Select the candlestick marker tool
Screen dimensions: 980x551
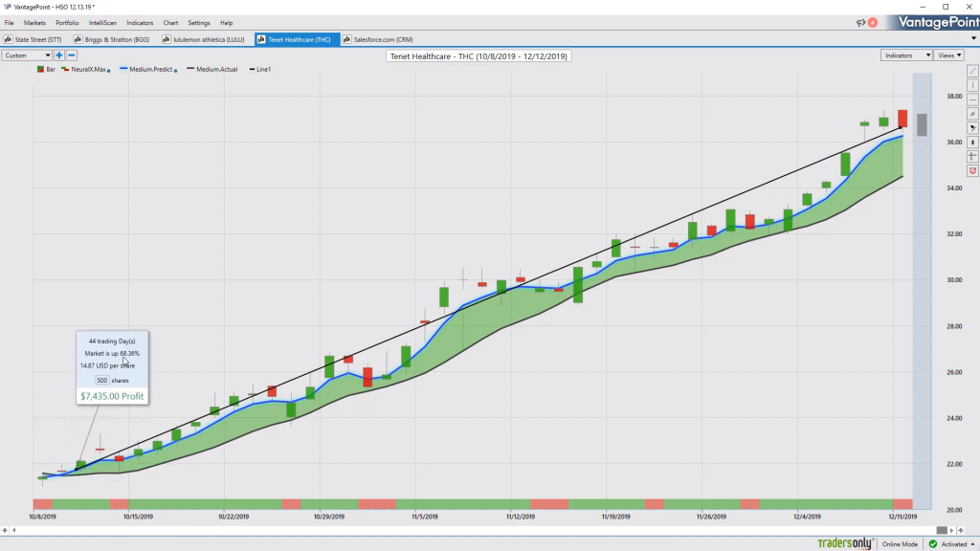click(972, 143)
